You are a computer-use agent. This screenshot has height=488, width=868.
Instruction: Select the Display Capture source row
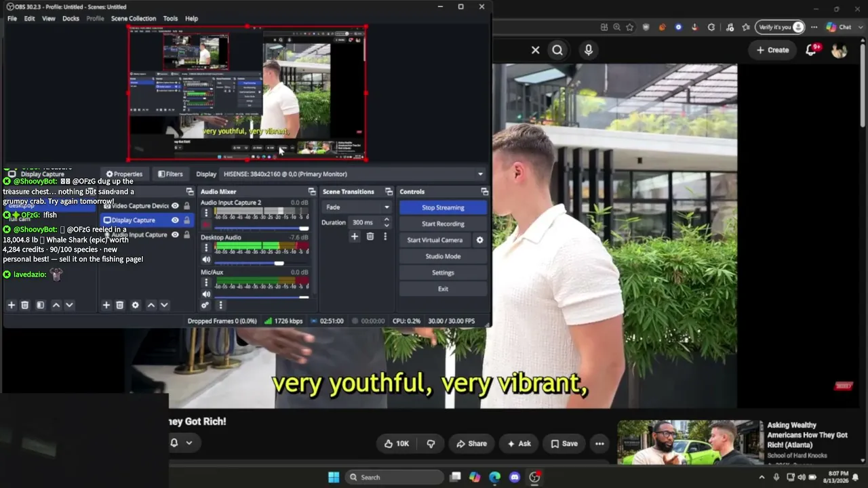[x=147, y=220]
